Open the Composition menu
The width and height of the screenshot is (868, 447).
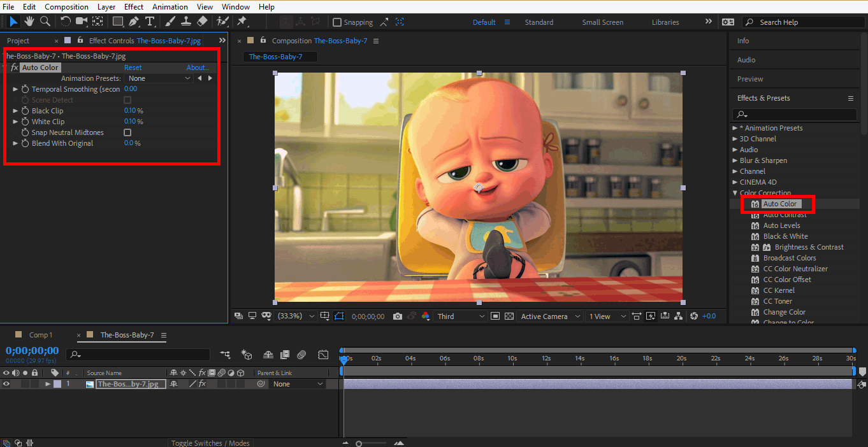(x=66, y=7)
